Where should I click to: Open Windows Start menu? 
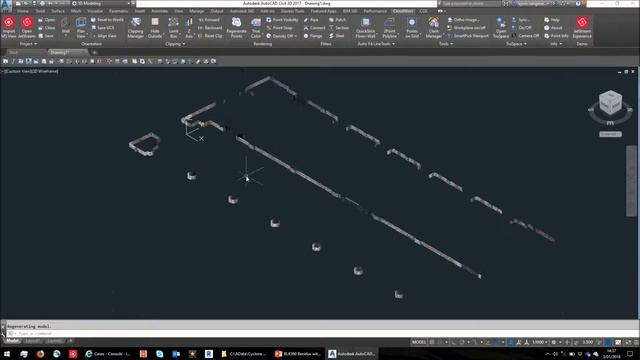7,353
